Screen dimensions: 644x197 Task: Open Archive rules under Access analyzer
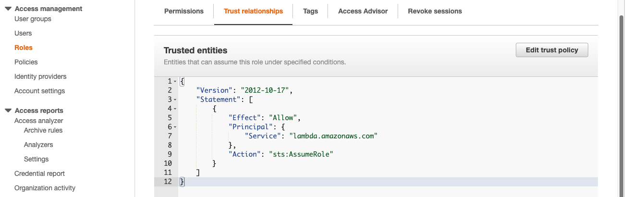click(x=43, y=130)
